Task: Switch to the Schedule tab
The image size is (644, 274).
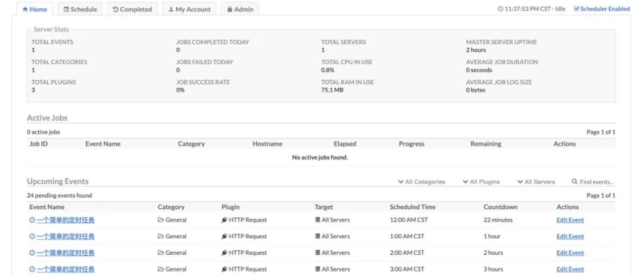Action: tap(80, 9)
